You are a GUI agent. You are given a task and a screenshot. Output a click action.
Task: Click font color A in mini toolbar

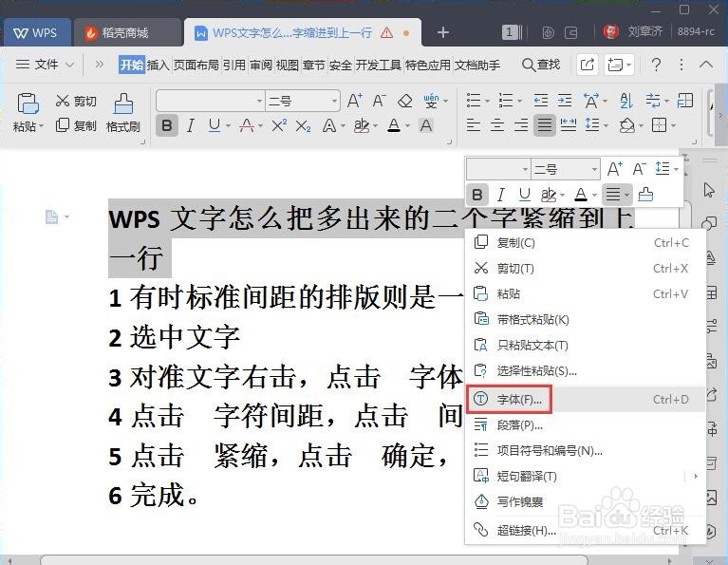pos(580,195)
